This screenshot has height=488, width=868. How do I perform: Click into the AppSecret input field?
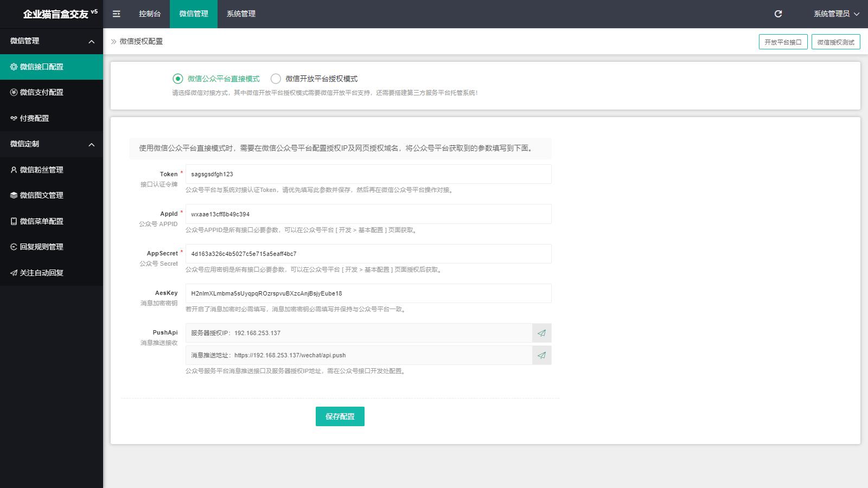pos(368,254)
